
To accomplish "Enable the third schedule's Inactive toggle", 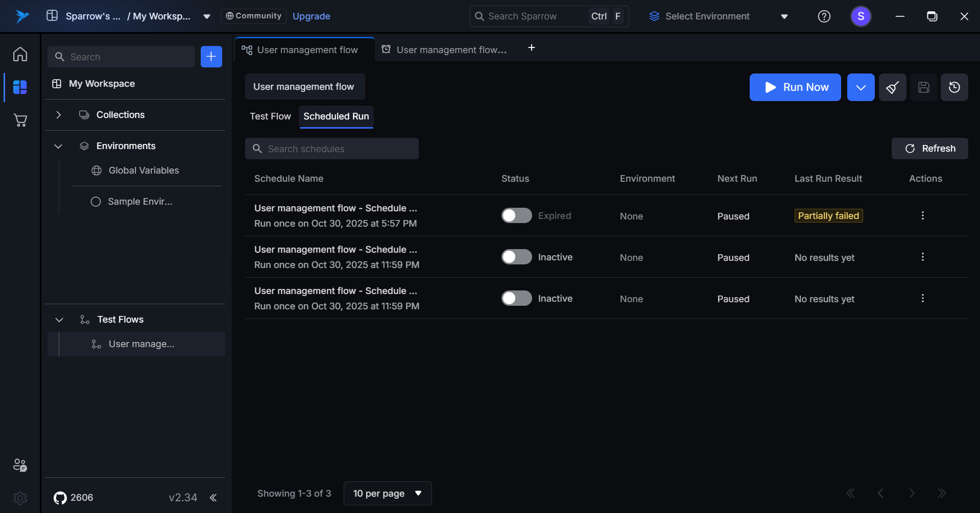I will point(516,299).
